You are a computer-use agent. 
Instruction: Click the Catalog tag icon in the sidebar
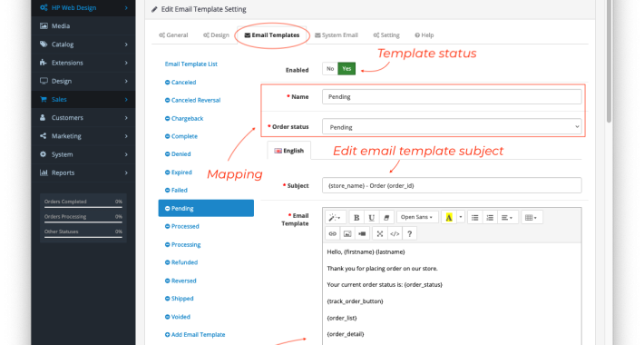click(44, 44)
